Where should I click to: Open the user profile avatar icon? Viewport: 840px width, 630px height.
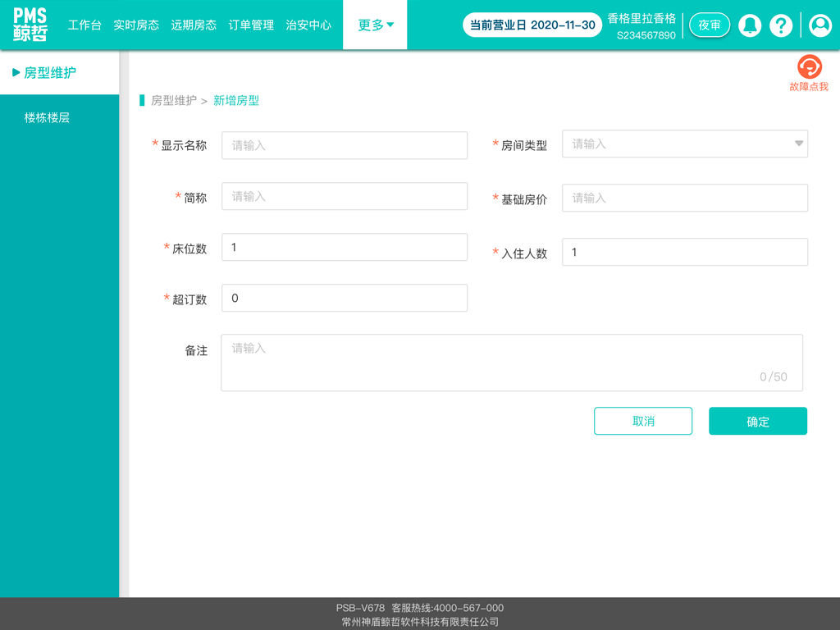click(820, 25)
